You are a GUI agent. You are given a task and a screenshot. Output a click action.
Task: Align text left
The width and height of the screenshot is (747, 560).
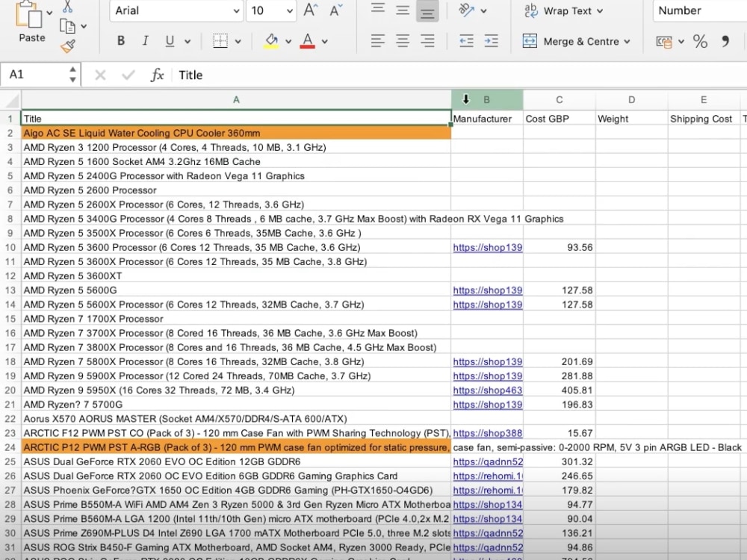[378, 41]
